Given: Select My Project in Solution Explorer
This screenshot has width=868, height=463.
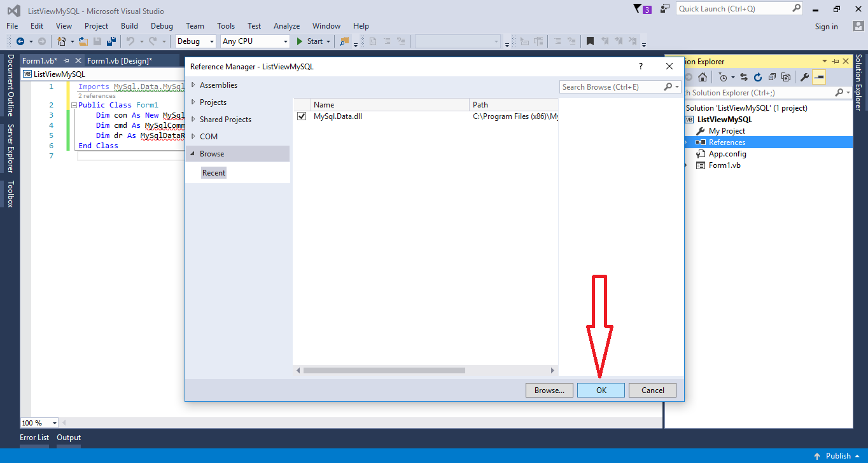Looking at the screenshot, I should (x=727, y=131).
